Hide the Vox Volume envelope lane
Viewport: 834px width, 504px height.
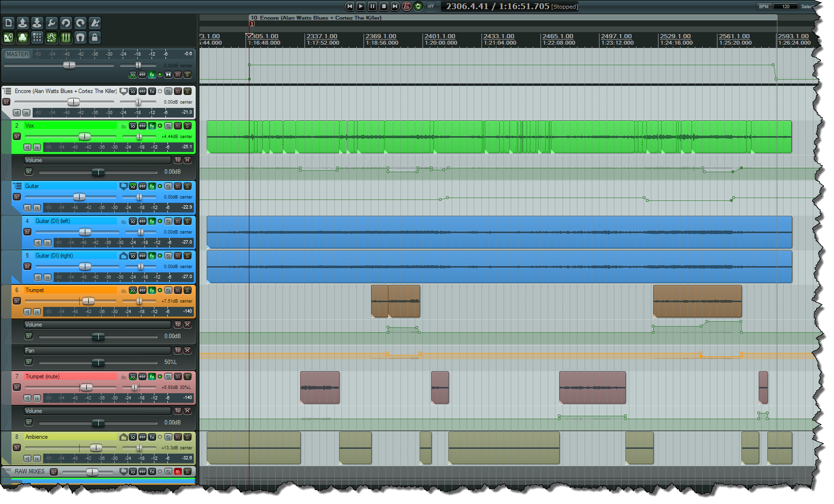point(188,160)
